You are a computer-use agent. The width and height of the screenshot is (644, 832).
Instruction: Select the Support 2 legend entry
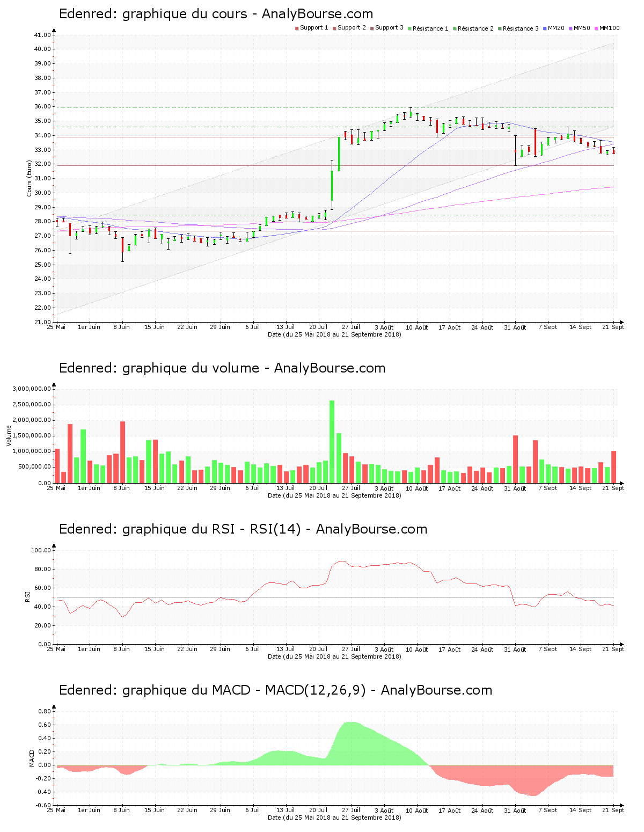point(349,28)
